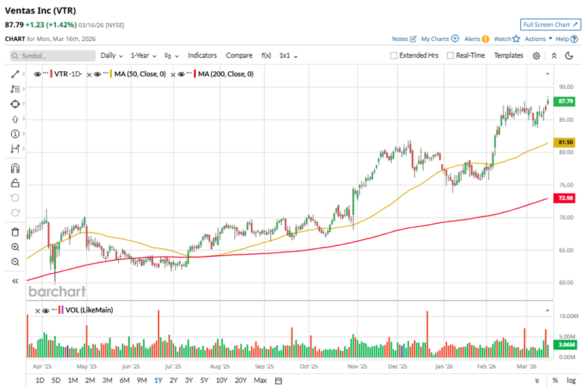Open the Help link
585x392 pixels.
pos(567,39)
